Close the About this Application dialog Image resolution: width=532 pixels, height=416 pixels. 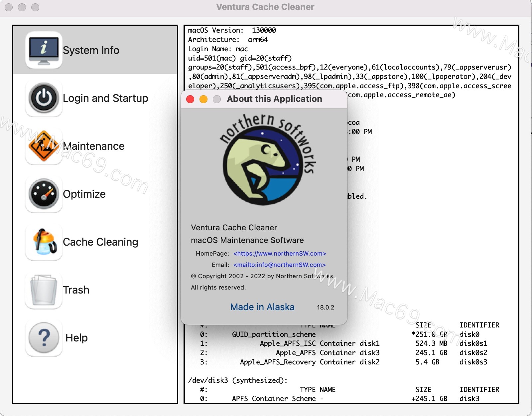click(x=190, y=99)
